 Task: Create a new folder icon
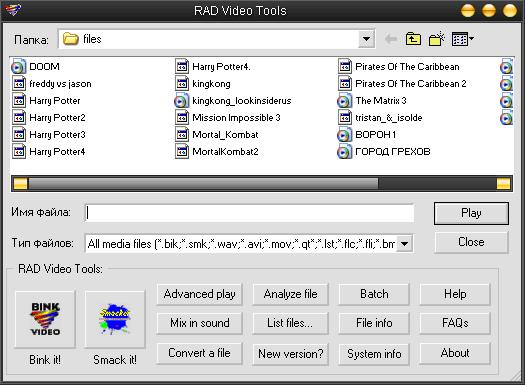(x=437, y=39)
